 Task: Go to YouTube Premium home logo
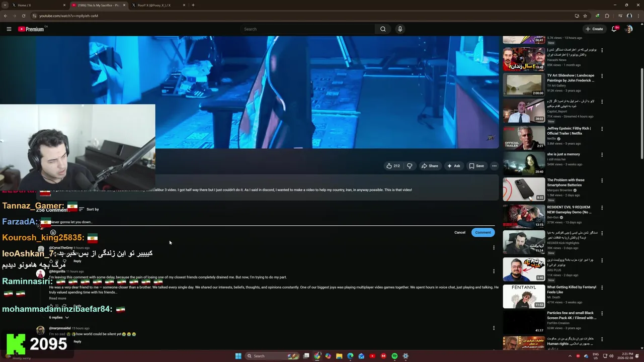31,29
